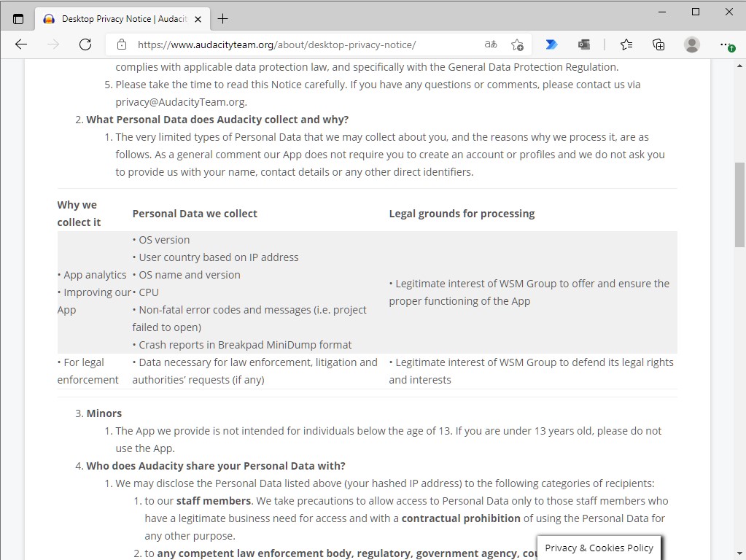Select the Desktop Privacy Notice tab

[123, 19]
